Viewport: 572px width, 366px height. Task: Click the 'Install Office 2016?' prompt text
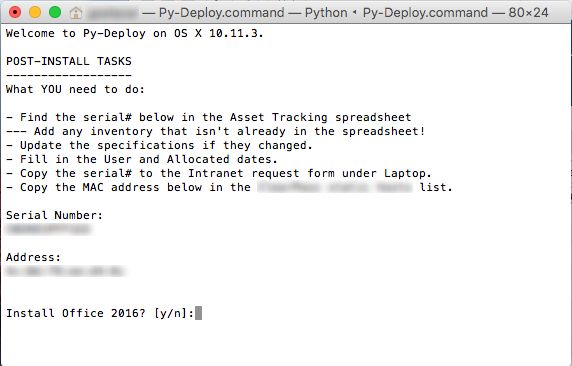[76, 313]
